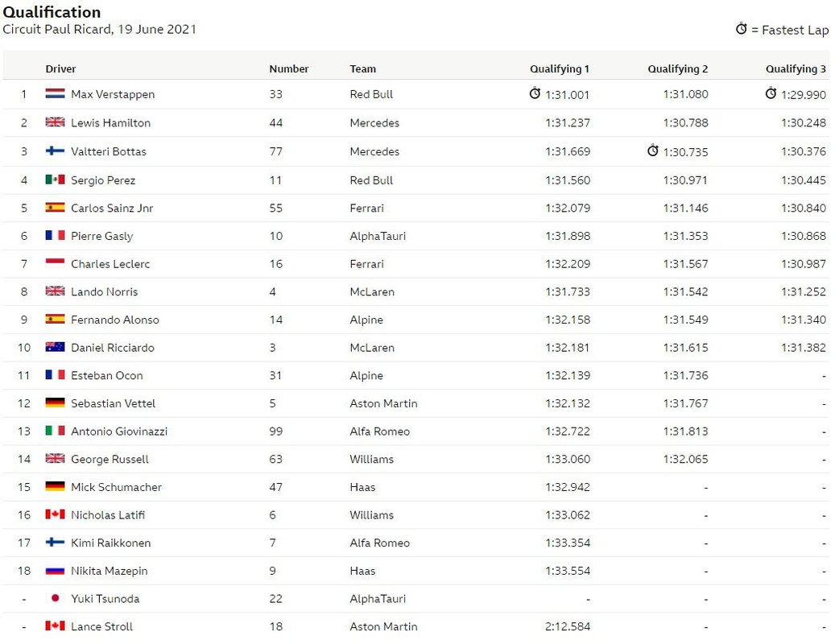
Task: Click the Russian flag next to Nikita Mazepin
Action: point(55,570)
